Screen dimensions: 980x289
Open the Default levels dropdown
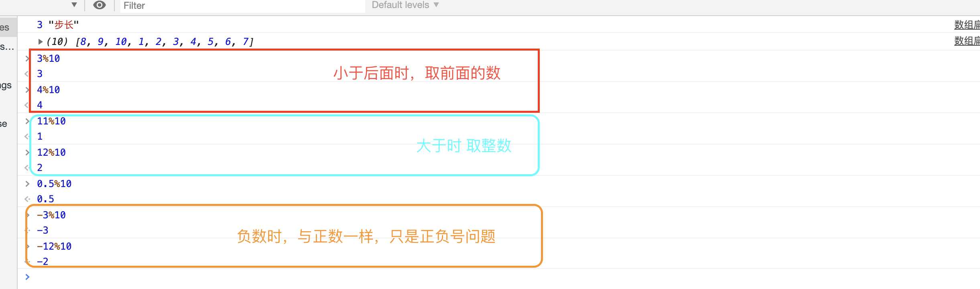click(405, 5)
